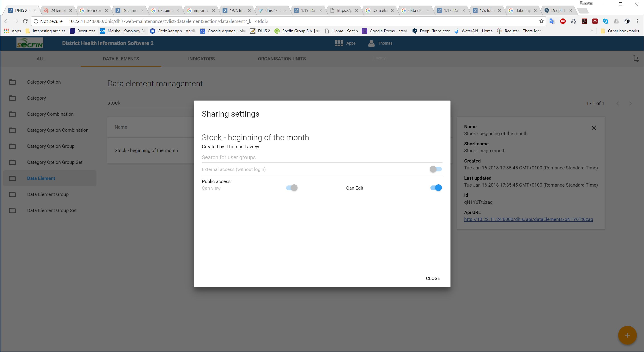
Task: Open the data element Api URL link
Action: [528, 219]
